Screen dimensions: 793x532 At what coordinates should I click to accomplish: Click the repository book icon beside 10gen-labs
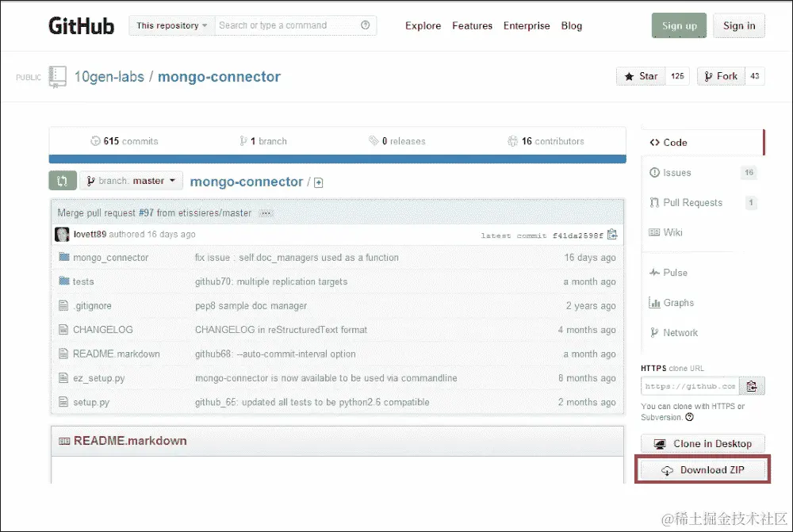58,77
